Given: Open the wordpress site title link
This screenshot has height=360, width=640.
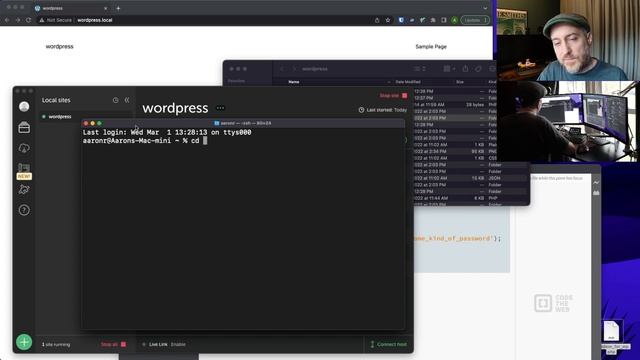Looking at the screenshot, I should pos(60,47).
